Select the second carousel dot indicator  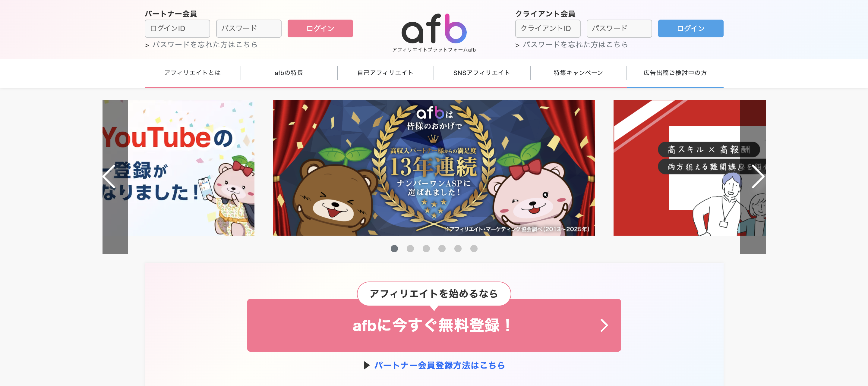410,249
